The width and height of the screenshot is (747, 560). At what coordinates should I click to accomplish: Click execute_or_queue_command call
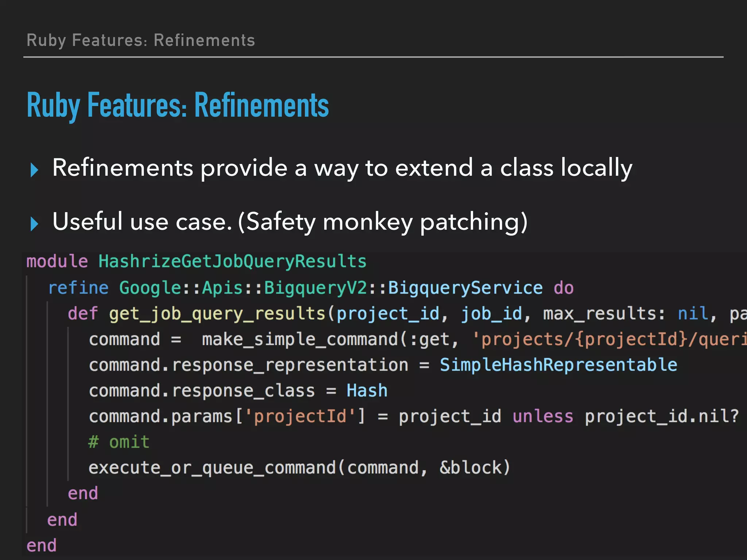tap(212, 468)
